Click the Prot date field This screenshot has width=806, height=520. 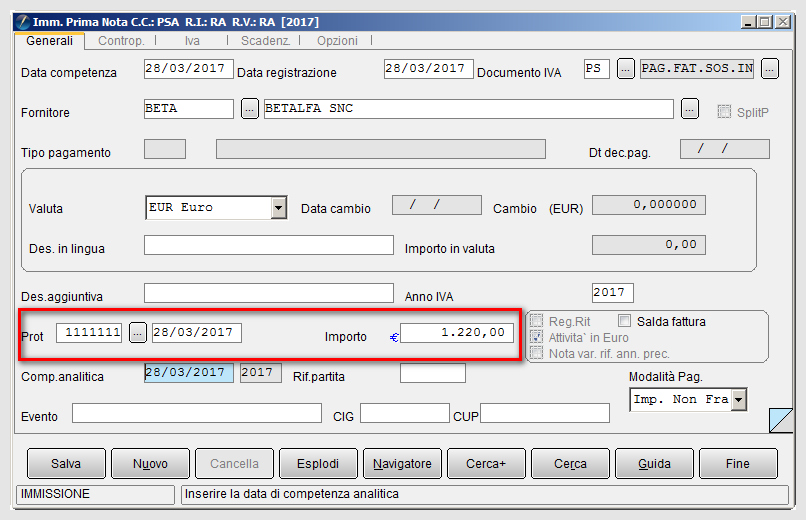click(x=197, y=332)
